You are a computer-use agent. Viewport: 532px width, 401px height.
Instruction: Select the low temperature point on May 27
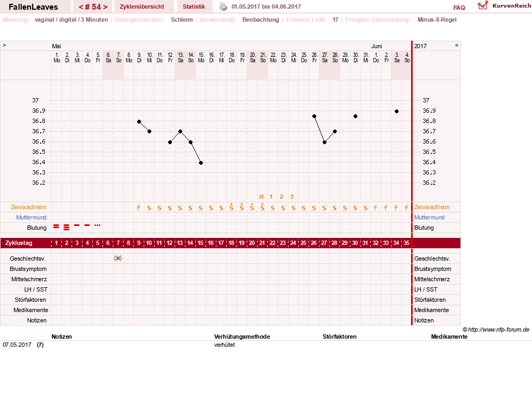tap(324, 143)
